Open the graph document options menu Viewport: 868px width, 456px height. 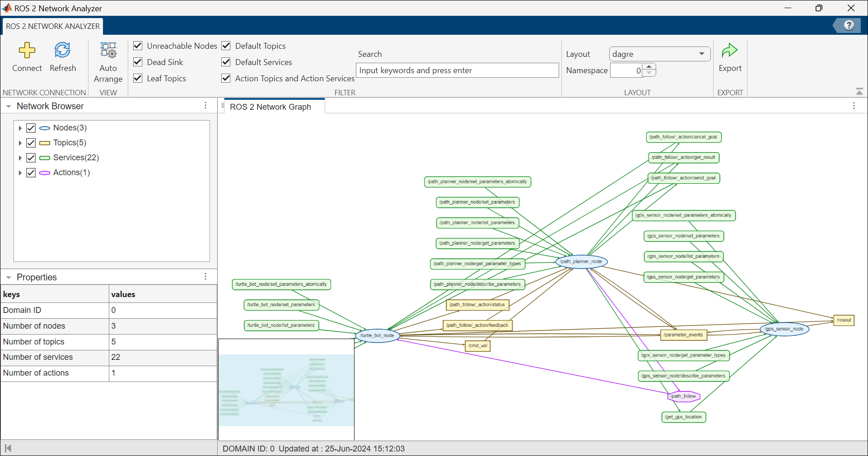(854, 106)
